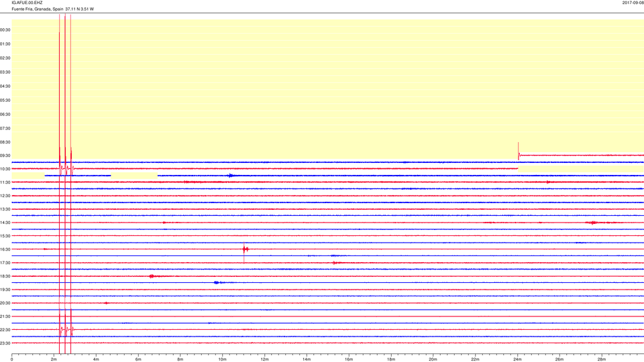Click the 6m tick label on minute axis
This screenshot has width=644, height=362.
138,359
